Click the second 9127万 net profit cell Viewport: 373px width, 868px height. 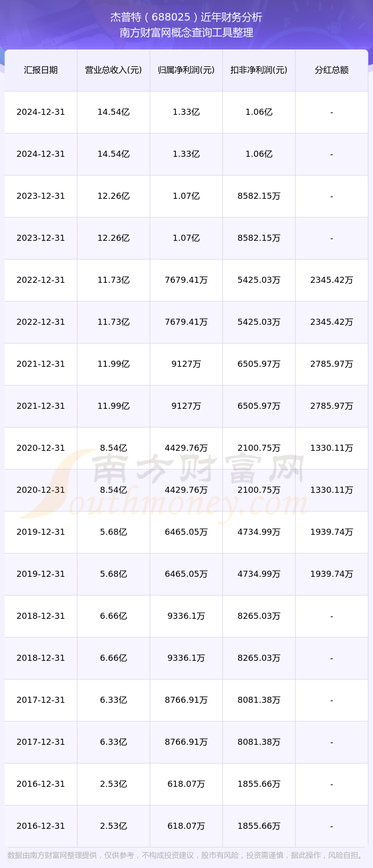click(x=186, y=406)
